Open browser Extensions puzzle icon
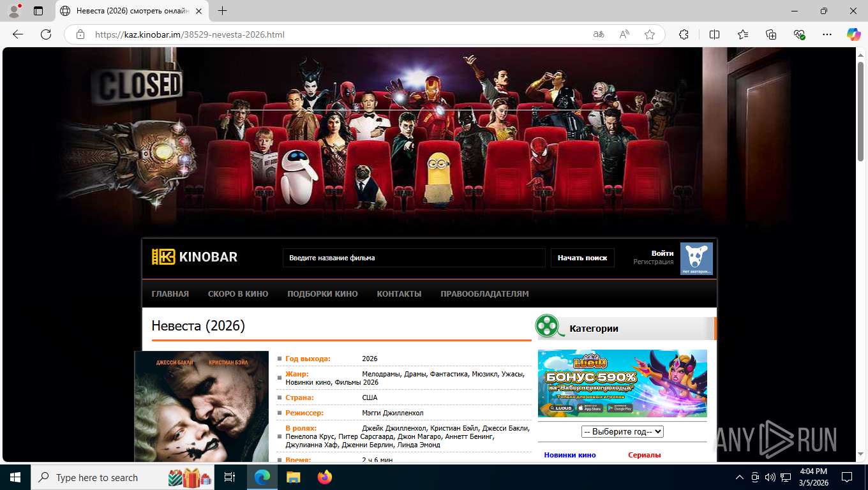The width and height of the screenshot is (868, 490). pos(684,34)
